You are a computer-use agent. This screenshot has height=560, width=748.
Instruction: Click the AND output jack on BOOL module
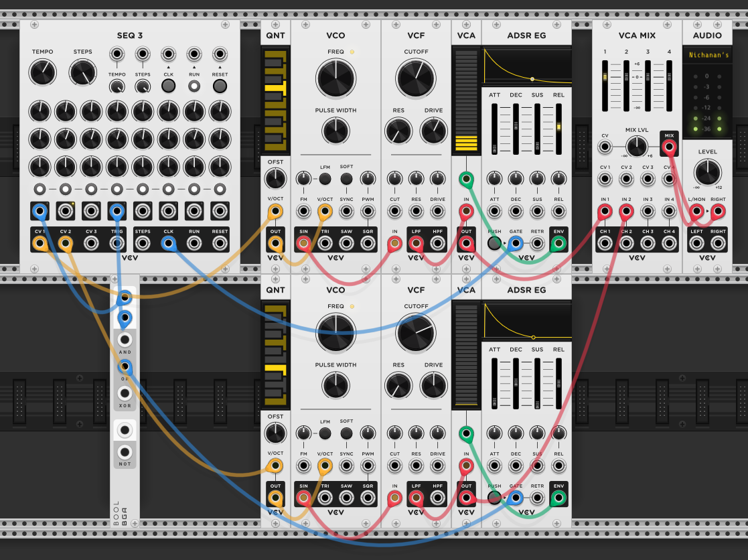click(x=125, y=340)
